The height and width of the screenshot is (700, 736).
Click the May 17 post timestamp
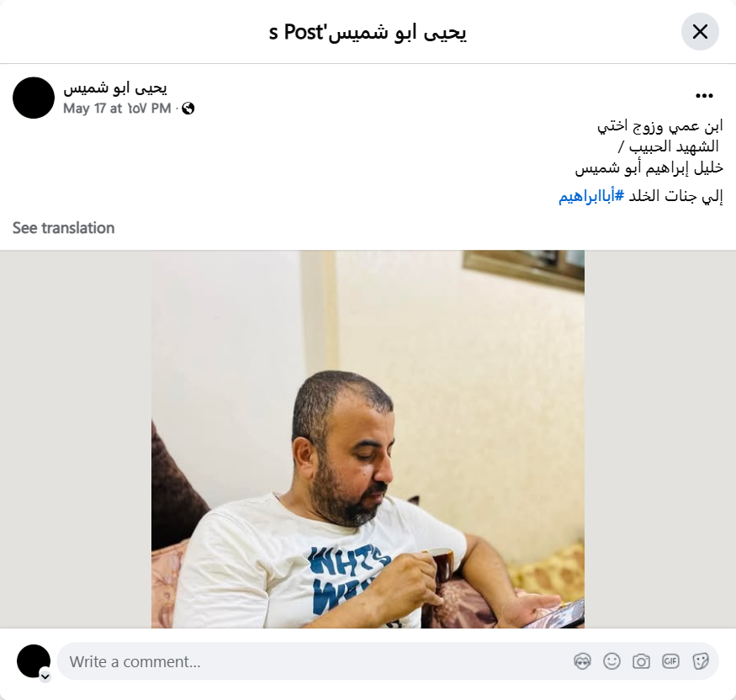pyautogui.click(x=117, y=109)
